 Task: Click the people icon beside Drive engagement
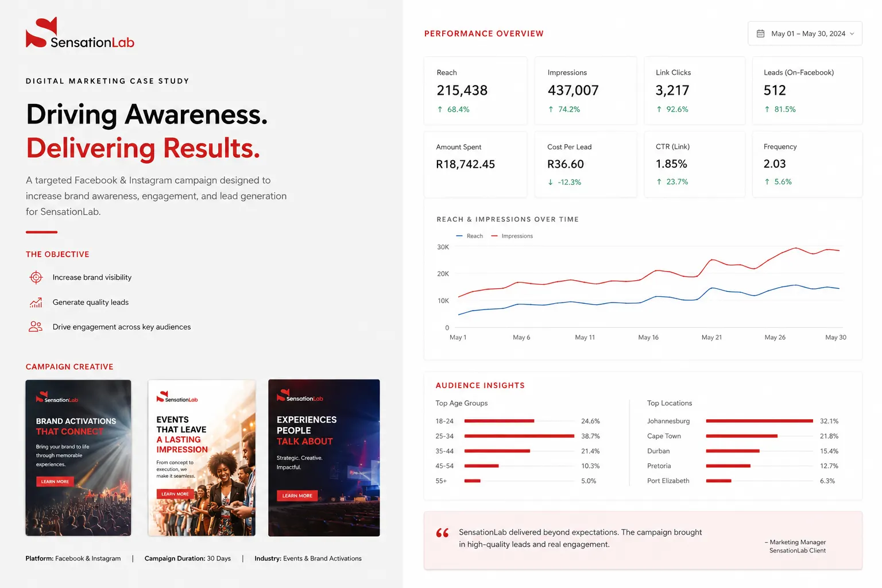[36, 327]
